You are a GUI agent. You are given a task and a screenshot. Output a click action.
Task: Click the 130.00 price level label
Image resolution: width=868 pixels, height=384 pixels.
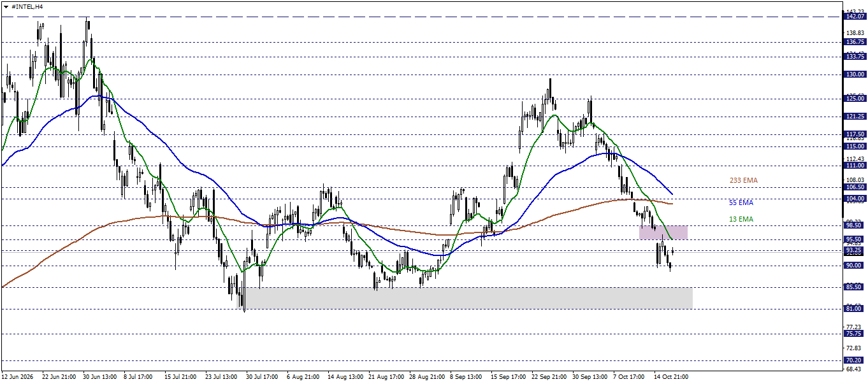point(854,75)
